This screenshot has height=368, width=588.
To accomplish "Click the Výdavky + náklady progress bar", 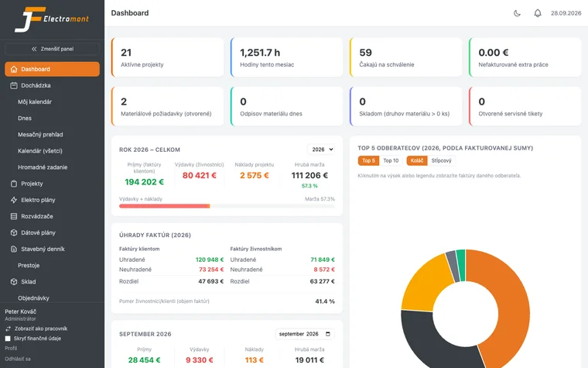I will [x=227, y=206].
